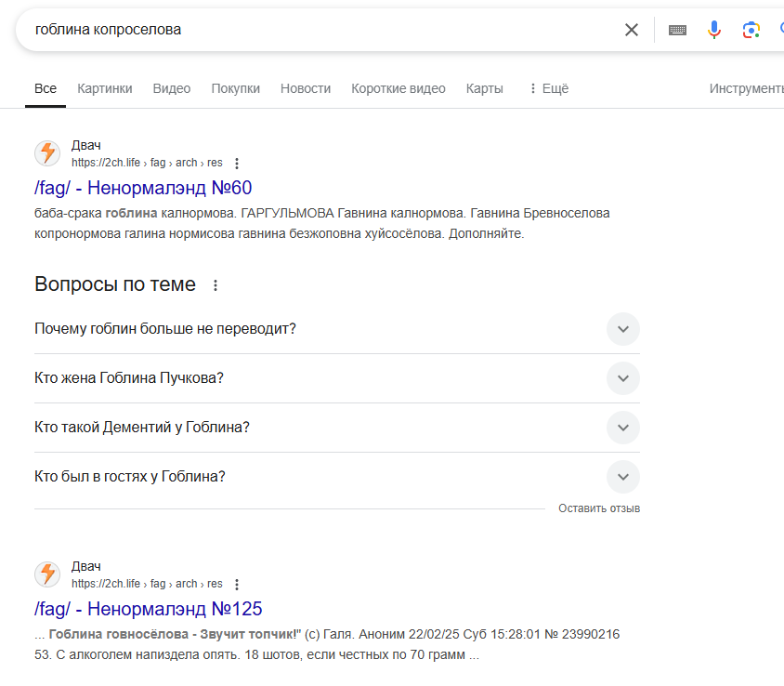Image resolution: width=784 pixels, height=686 pixels.
Task: Open the '/fag/ - Ненормалэнд №125' result link
Action: [x=148, y=609]
